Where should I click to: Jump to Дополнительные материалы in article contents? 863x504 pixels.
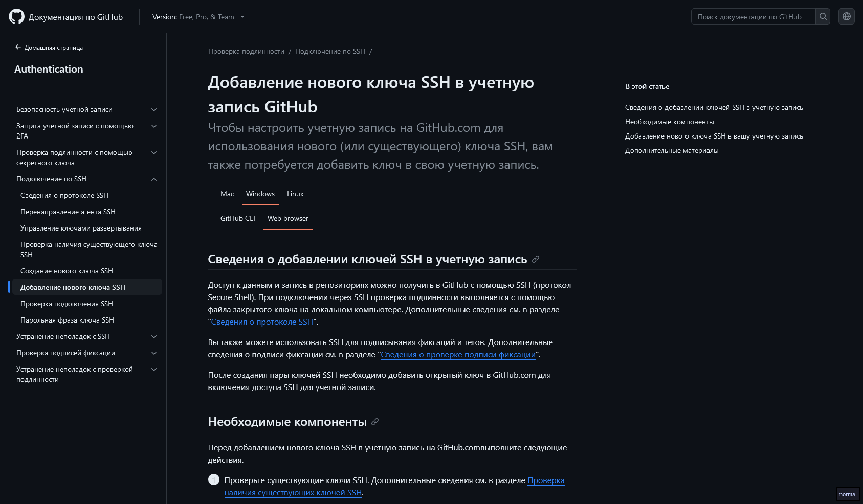[672, 150]
